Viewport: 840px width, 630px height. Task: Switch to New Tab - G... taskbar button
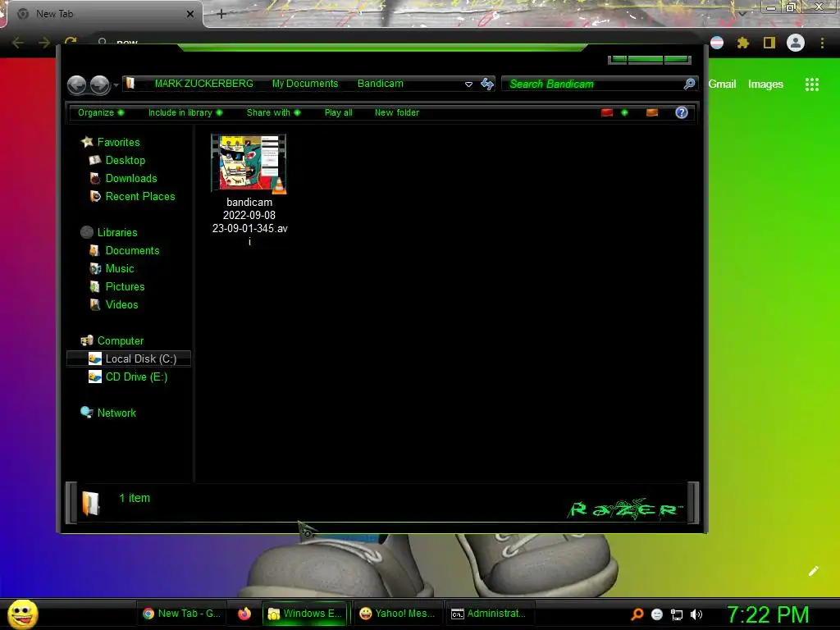click(x=181, y=614)
